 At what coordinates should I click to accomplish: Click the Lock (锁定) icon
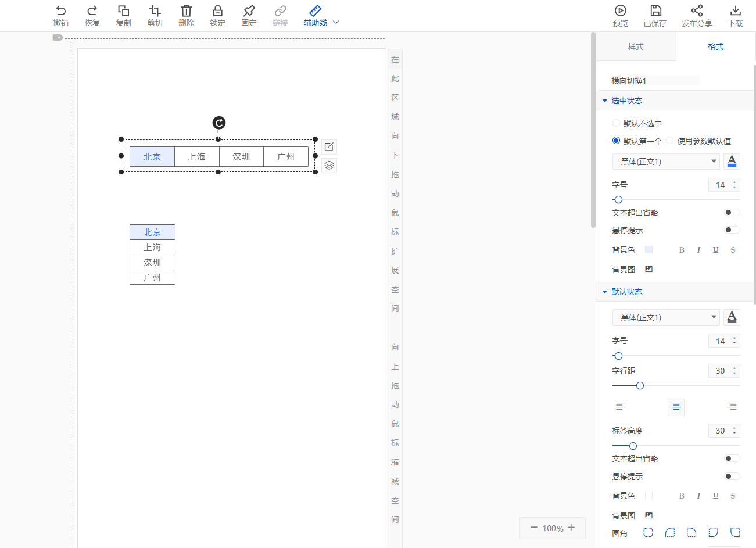pos(217,11)
